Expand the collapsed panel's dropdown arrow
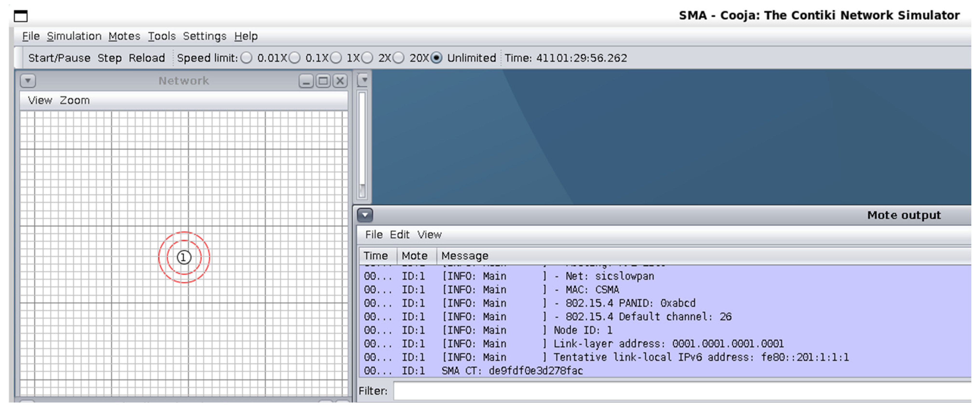 point(364,80)
